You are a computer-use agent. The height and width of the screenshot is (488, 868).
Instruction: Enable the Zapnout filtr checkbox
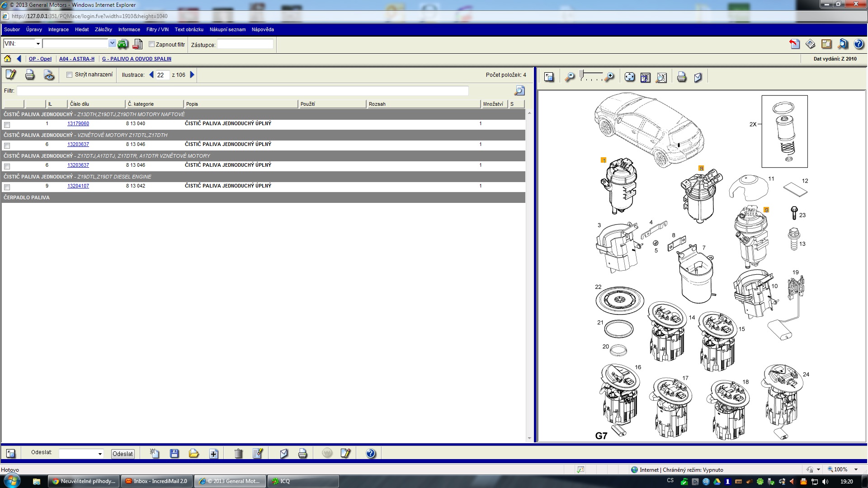pyautogui.click(x=152, y=44)
